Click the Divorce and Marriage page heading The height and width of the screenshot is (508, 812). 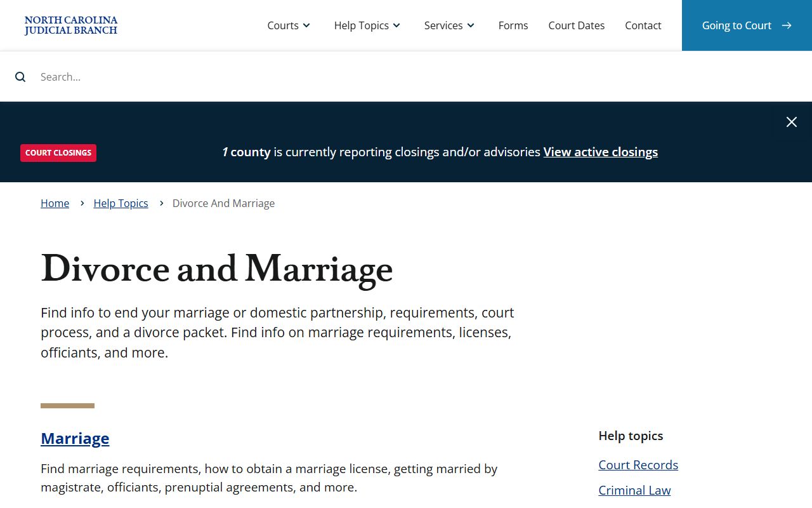pyautogui.click(x=217, y=269)
